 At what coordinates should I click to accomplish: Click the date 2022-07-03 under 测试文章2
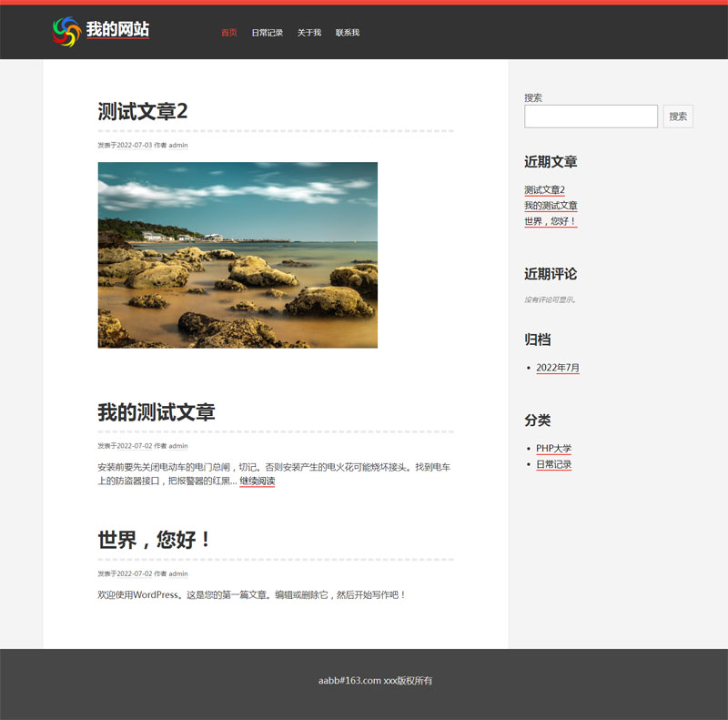134,145
